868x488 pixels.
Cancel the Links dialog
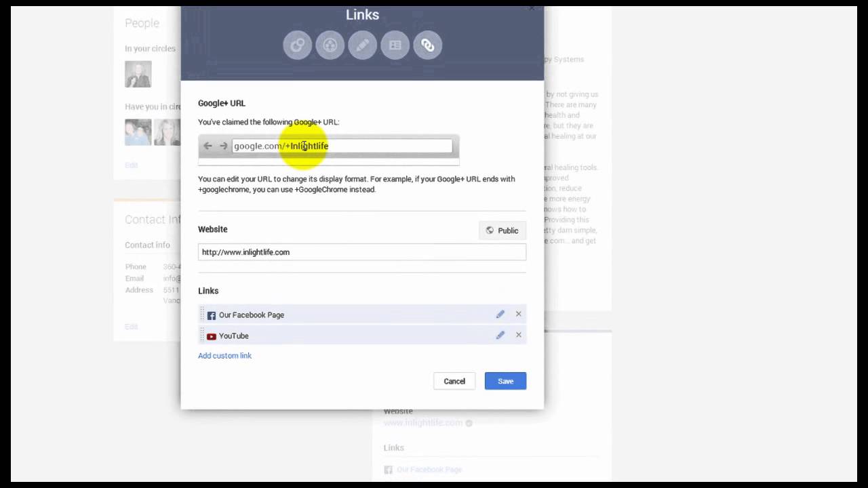pyautogui.click(x=454, y=381)
